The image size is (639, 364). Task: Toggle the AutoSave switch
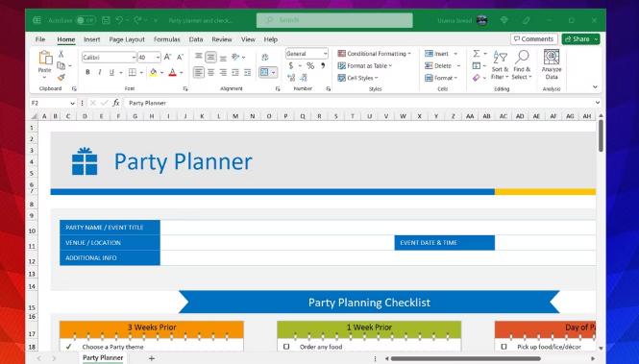coord(86,20)
